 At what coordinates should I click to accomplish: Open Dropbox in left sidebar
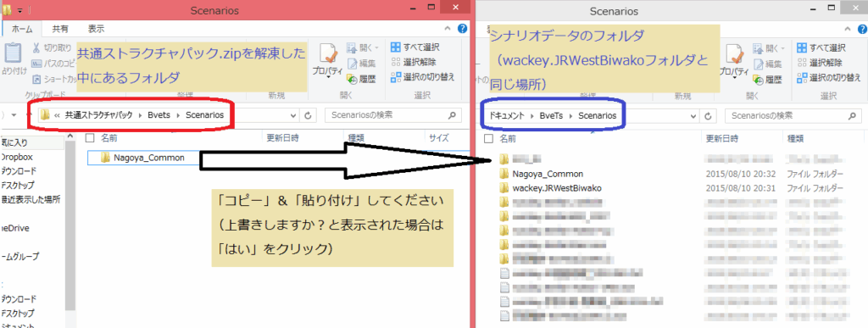(x=16, y=157)
